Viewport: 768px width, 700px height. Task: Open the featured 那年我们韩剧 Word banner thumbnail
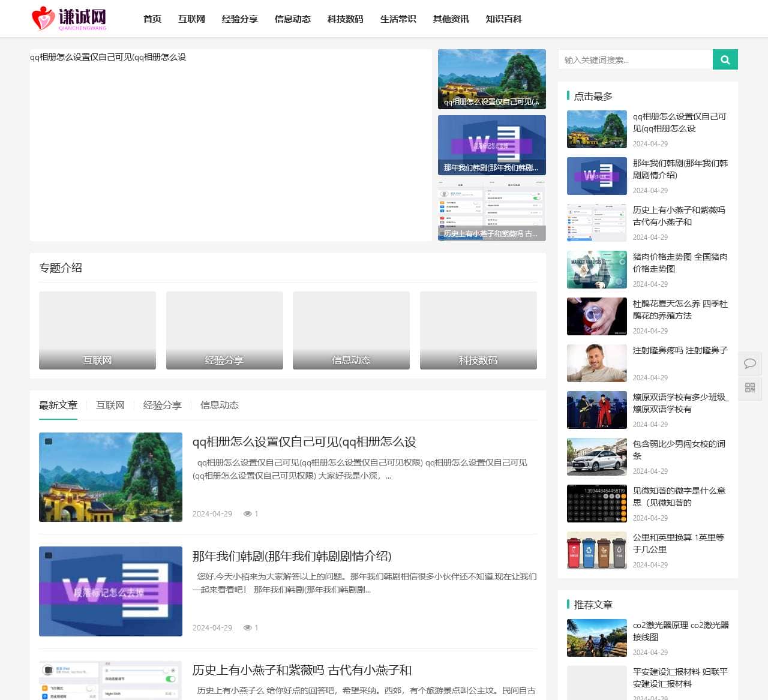click(x=492, y=145)
